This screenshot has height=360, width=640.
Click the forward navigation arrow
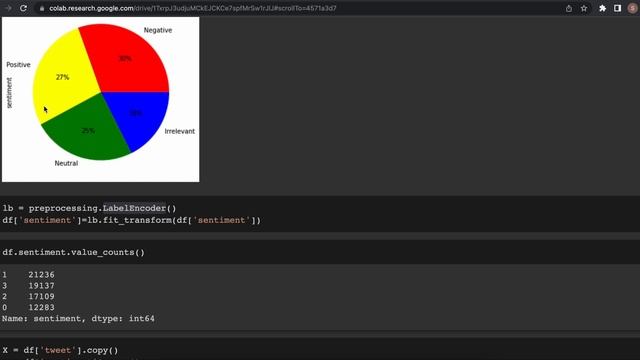point(8,8)
